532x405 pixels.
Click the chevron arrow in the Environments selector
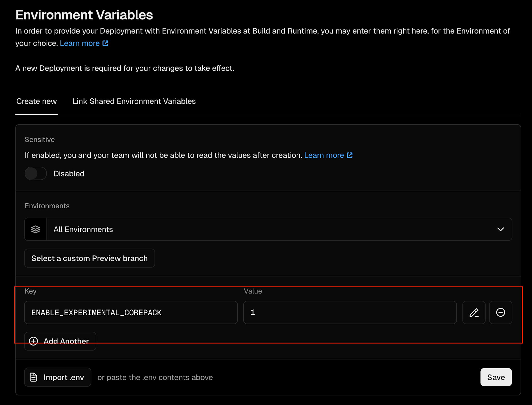pyautogui.click(x=500, y=229)
